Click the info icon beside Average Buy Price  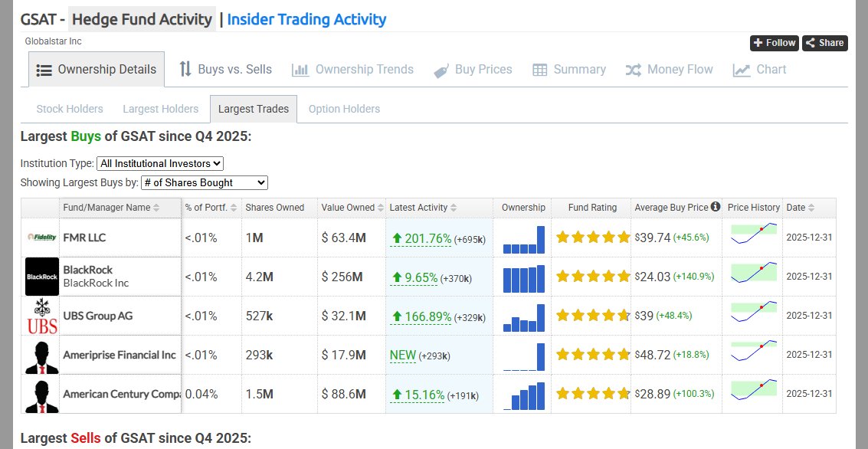coord(714,207)
